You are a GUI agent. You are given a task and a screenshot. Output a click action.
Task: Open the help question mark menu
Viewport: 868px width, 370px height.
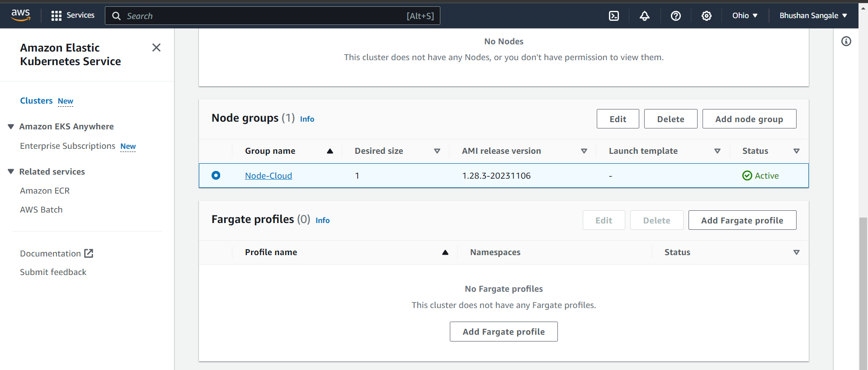(676, 16)
